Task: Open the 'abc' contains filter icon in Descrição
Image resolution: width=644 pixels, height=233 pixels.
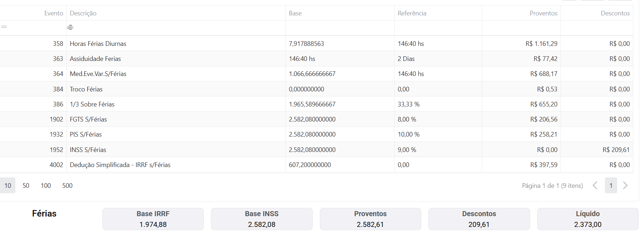Action: 70,27
